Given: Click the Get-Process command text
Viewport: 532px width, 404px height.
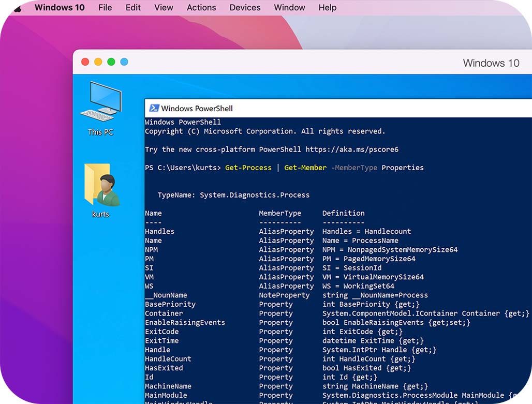Looking at the screenshot, I should [248, 168].
